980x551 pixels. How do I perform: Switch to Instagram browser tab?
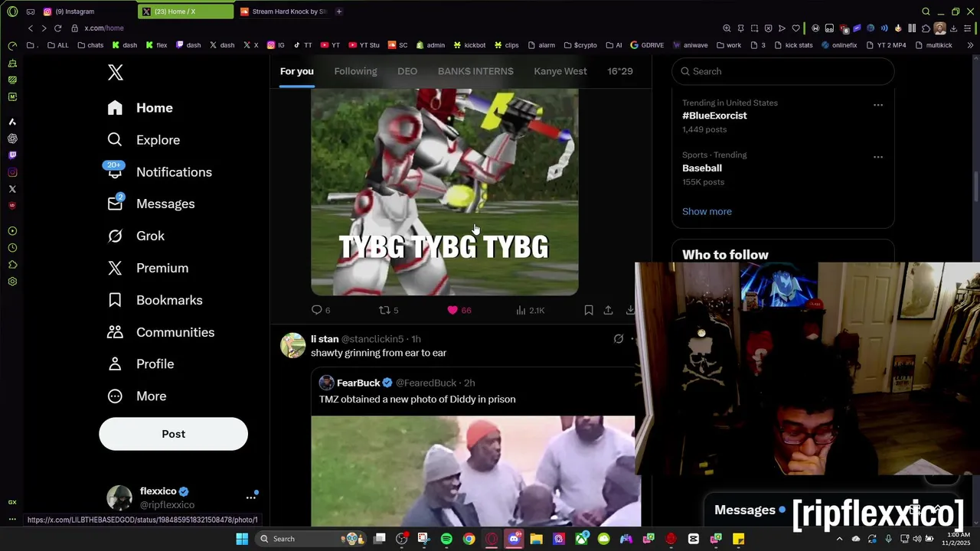87,11
